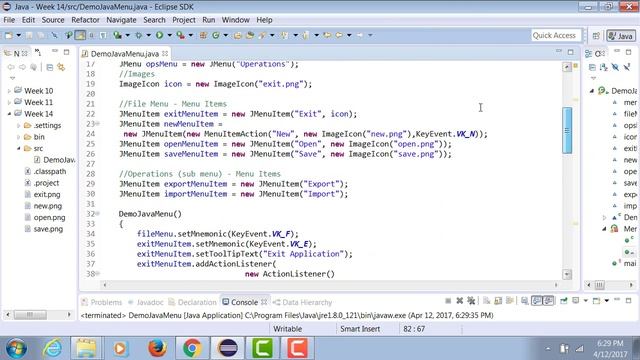640x360 pixels.
Task: Click the Open Type toolbar icon
Action: (238, 36)
